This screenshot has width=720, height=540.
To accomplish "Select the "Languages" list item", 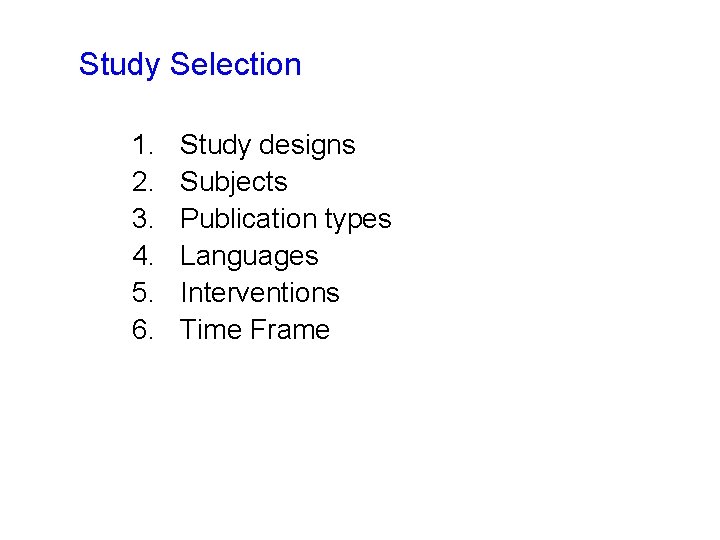I will (x=249, y=256).
